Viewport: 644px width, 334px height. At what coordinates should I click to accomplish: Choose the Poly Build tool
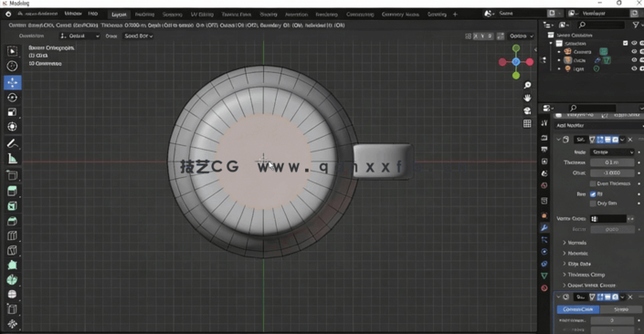click(12, 265)
